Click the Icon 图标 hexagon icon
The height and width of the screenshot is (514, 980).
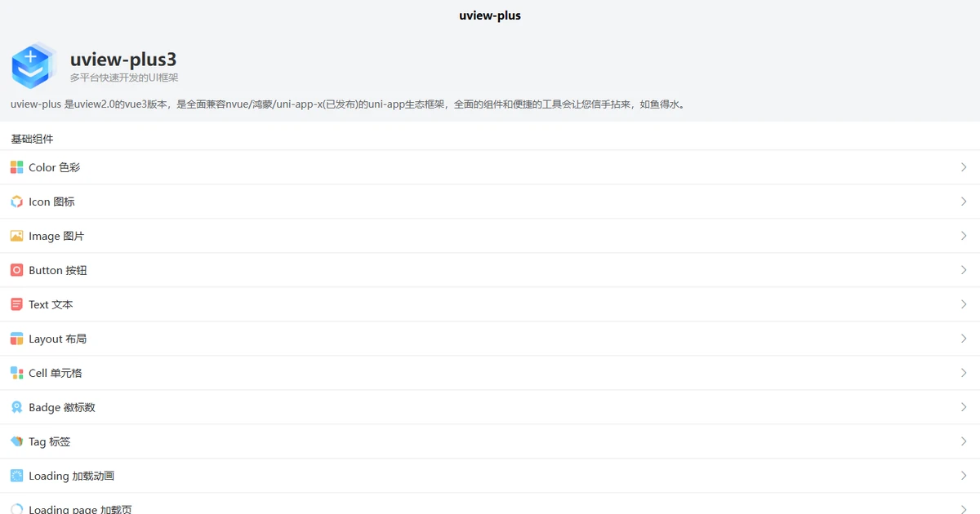tap(16, 202)
